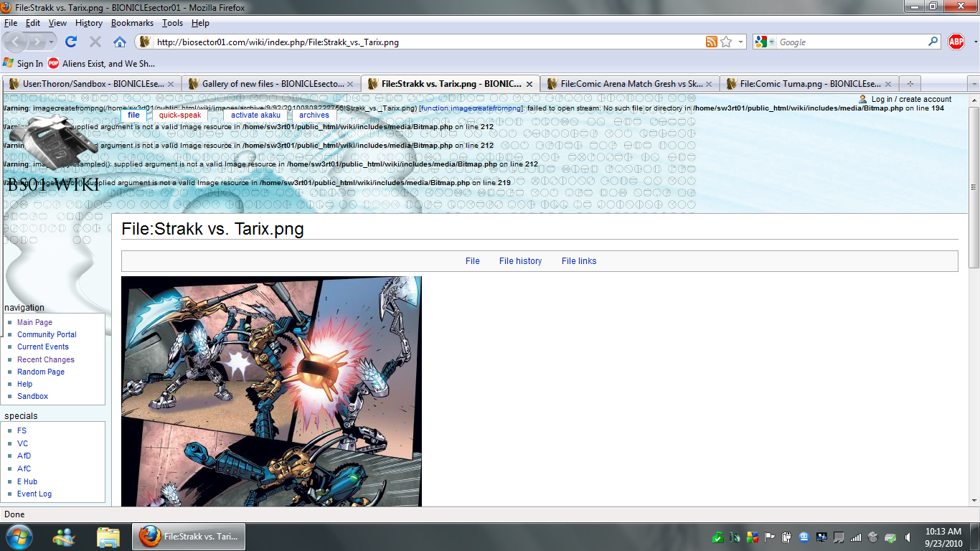This screenshot has width=980, height=551.
Task: Click the Sign In bookmark
Action: pos(23,63)
